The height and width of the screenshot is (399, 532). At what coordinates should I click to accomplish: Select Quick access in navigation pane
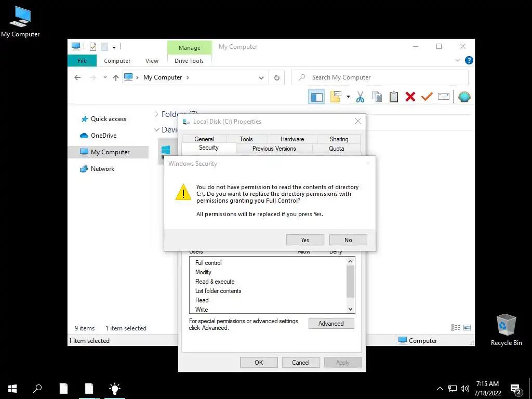pyautogui.click(x=108, y=119)
